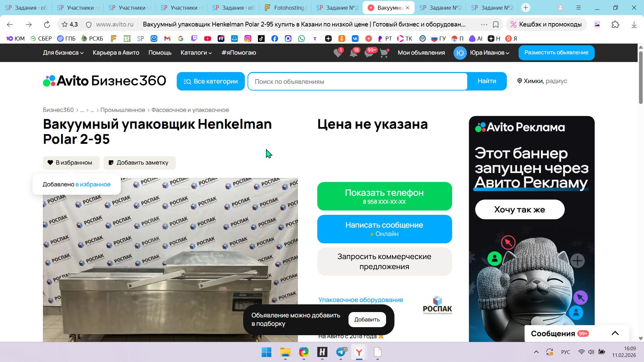Expand the "Для бизнеса" dropdown menu

tap(63, 53)
